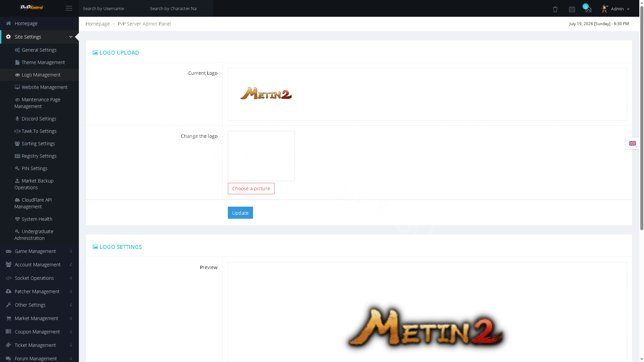The image size is (644, 362).
Task: Click the Site Settings gear icon
Action: (8, 37)
